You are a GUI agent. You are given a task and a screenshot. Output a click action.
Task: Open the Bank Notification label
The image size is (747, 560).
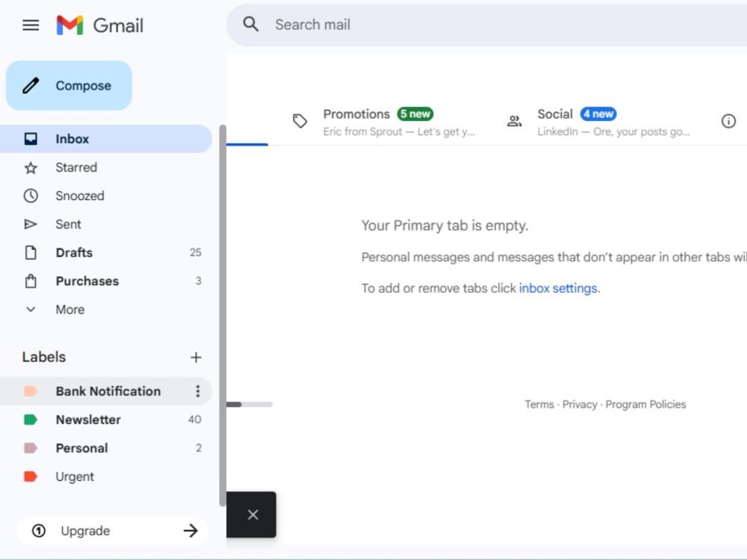pyautogui.click(x=106, y=391)
